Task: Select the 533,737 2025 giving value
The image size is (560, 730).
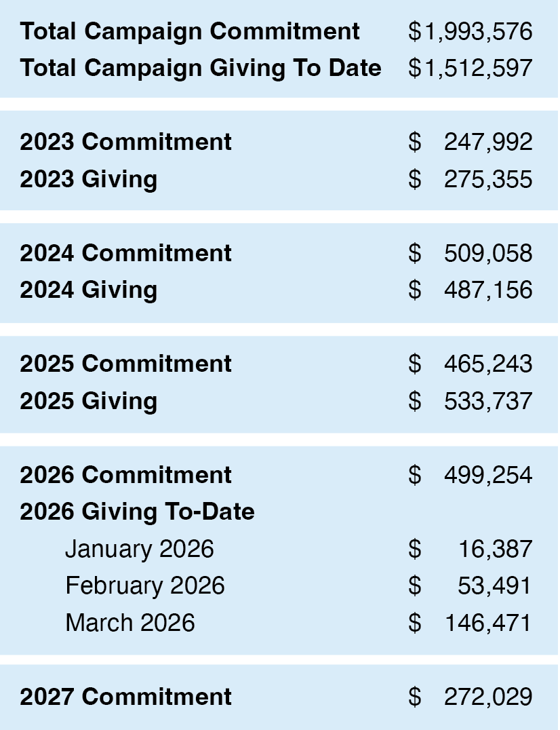Action: 488,401
